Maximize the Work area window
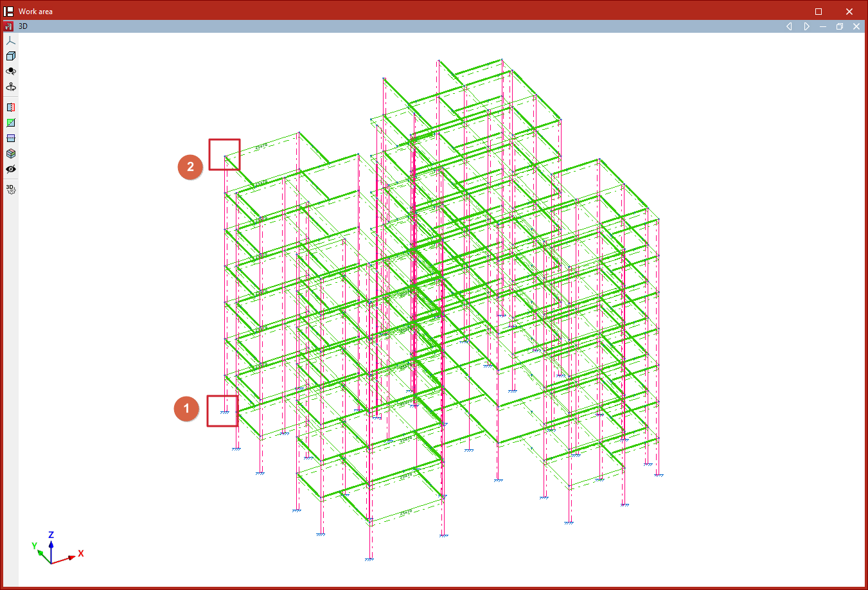 (x=819, y=12)
